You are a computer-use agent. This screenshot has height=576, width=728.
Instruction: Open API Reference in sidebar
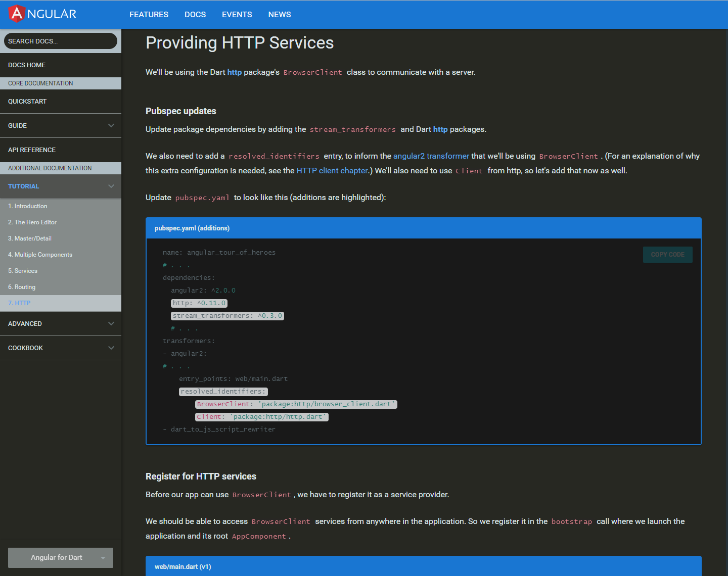32,150
